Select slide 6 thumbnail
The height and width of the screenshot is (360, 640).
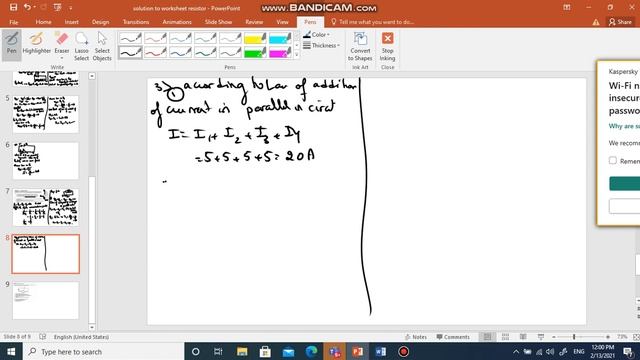pos(45,161)
